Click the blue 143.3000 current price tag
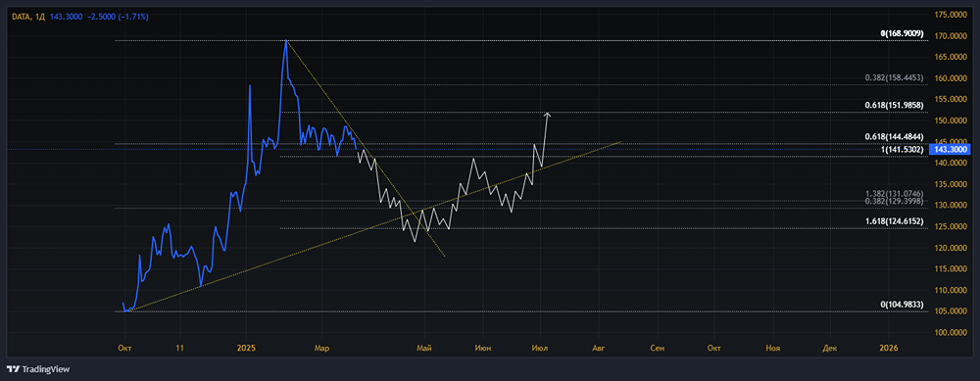The width and height of the screenshot is (980, 381). coord(951,149)
